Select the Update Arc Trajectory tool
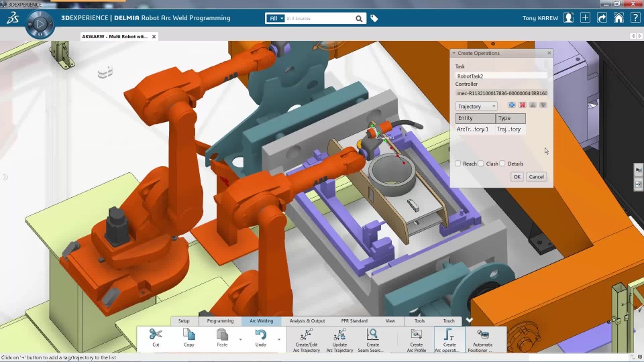Image resolution: width=644 pixels, height=362 pixels. tap(339, 335)
